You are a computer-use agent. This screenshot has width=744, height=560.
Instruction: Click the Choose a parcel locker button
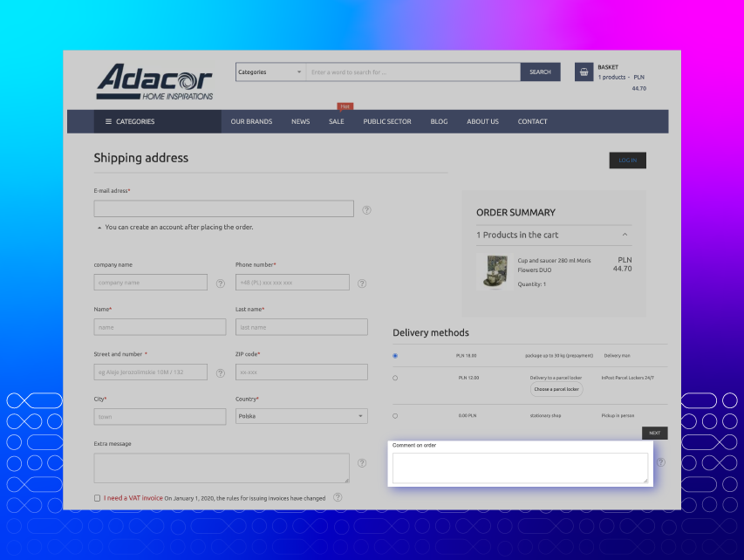[x=556, y=389]
